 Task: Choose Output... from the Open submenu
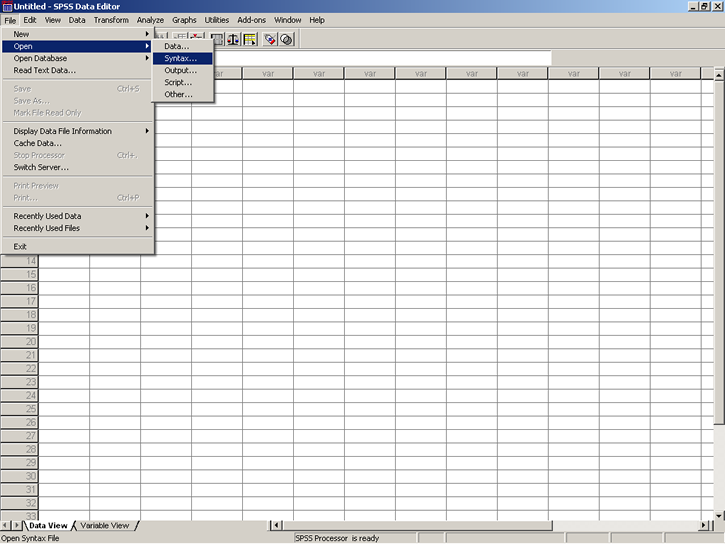pyautogui.click(x=183, y=70)
